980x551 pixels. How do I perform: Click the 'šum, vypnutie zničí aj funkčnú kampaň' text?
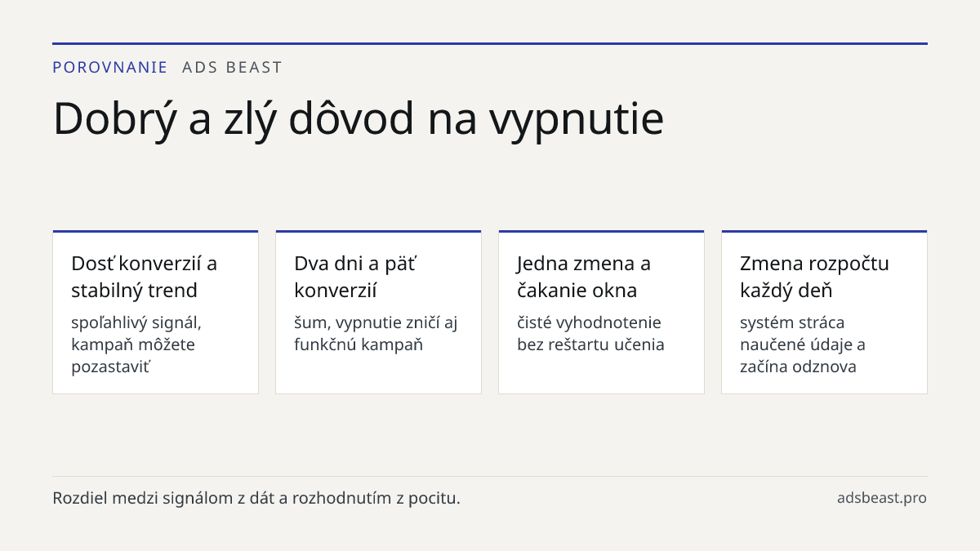tap(376, 333)
